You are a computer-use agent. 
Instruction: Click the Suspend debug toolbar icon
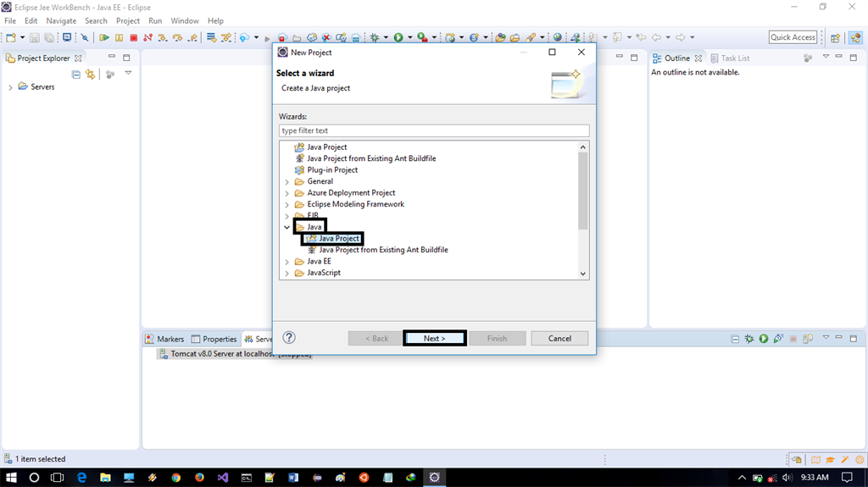click(x=119, y=37)
